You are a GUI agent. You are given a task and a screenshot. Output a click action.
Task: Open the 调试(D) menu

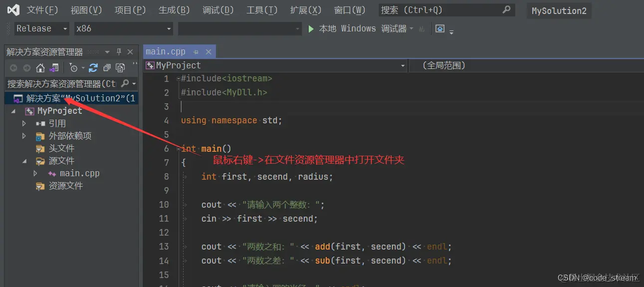[218, 10]
